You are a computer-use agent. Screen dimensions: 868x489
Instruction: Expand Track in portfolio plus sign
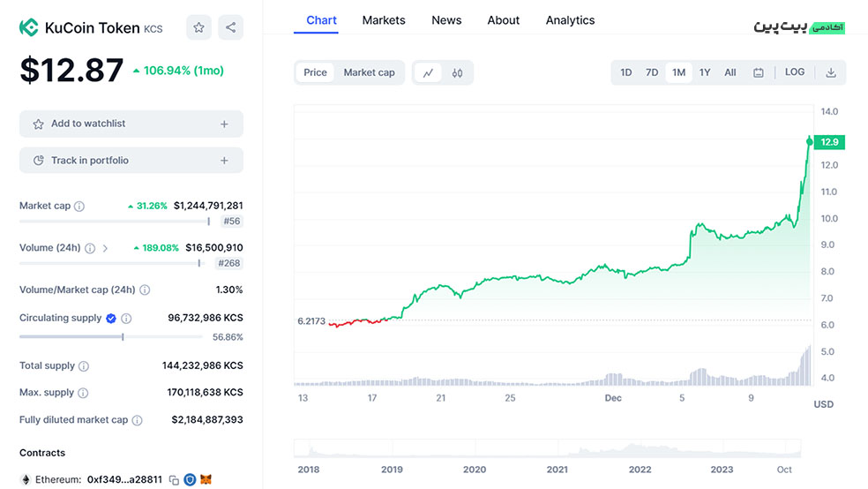coord(224,161)
